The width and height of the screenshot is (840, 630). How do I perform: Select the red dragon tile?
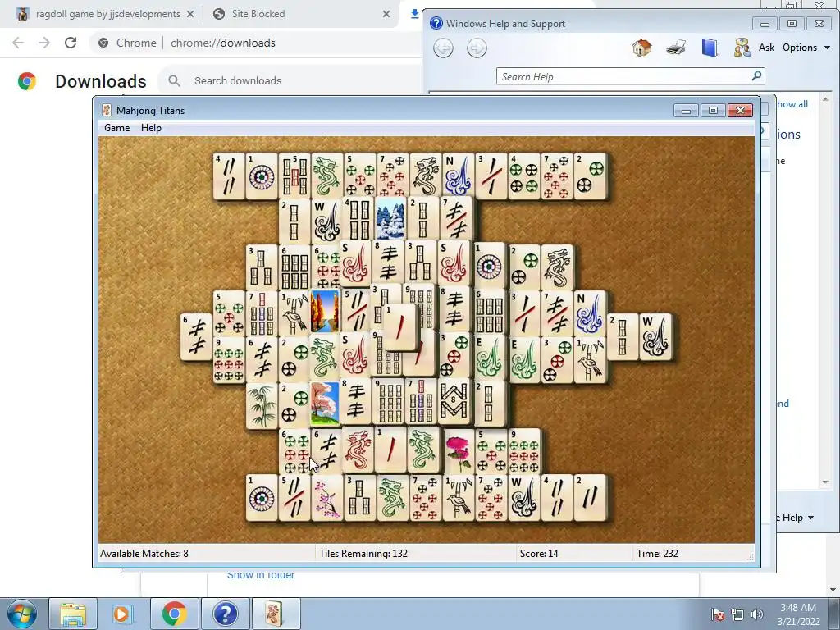(358, 450)
